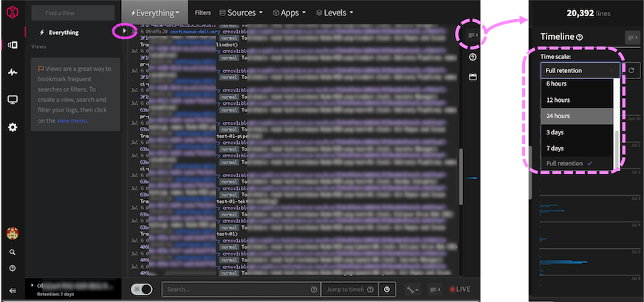Viewport: 644px width, 302px height.
Task: Open the timeline panel icon at top right of logs
Action: pos(473,35)
